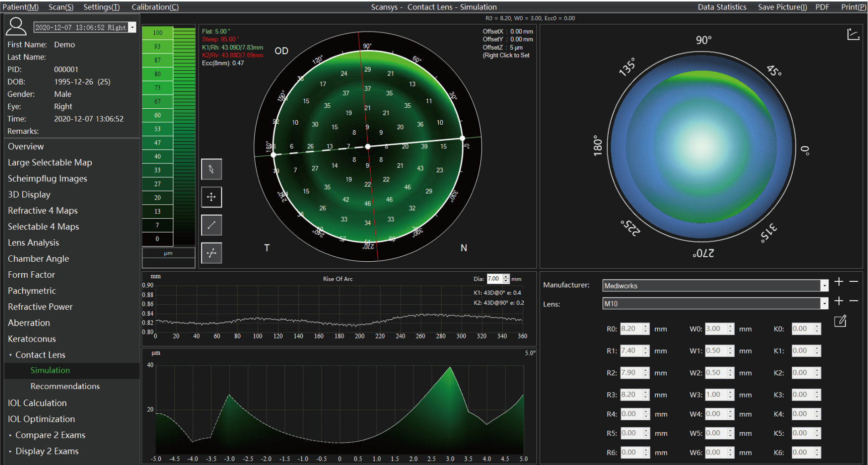
Task: Click the K2 0.00 stepper arrows
Action: pyautogui.click(x=817, y=373)
